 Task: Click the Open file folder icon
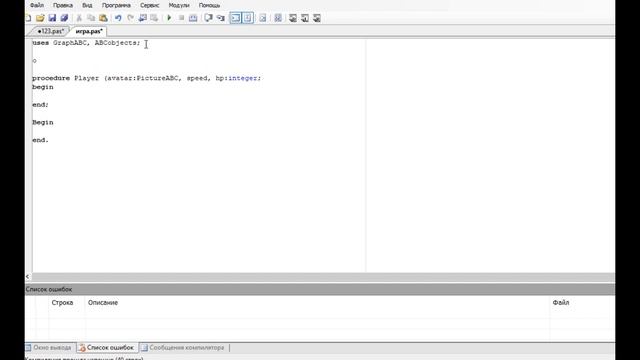pos(40,18)
